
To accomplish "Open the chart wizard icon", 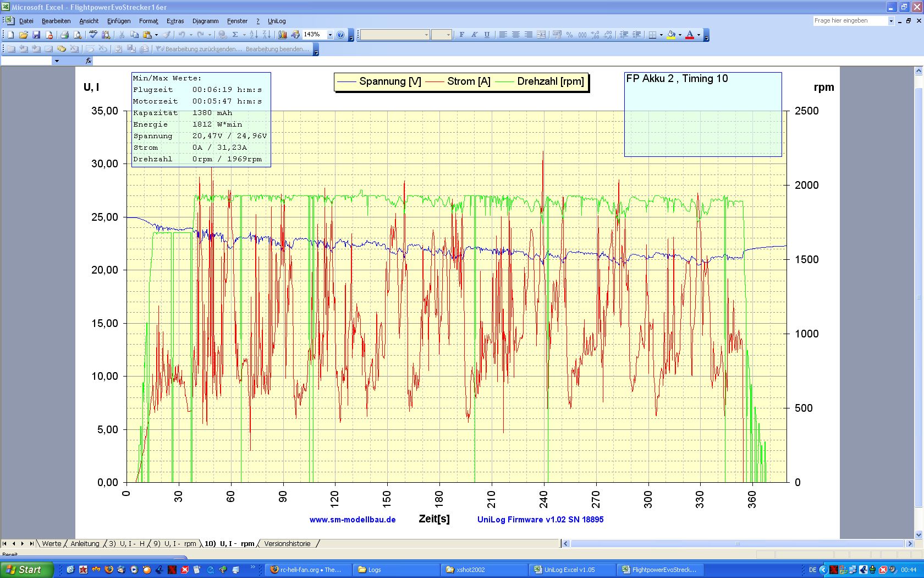I will (282, 35).
